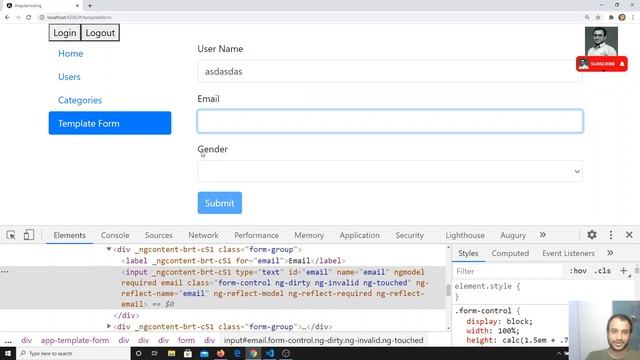
Task: Show more Styles pane tabs chevron
Action: 610,253
